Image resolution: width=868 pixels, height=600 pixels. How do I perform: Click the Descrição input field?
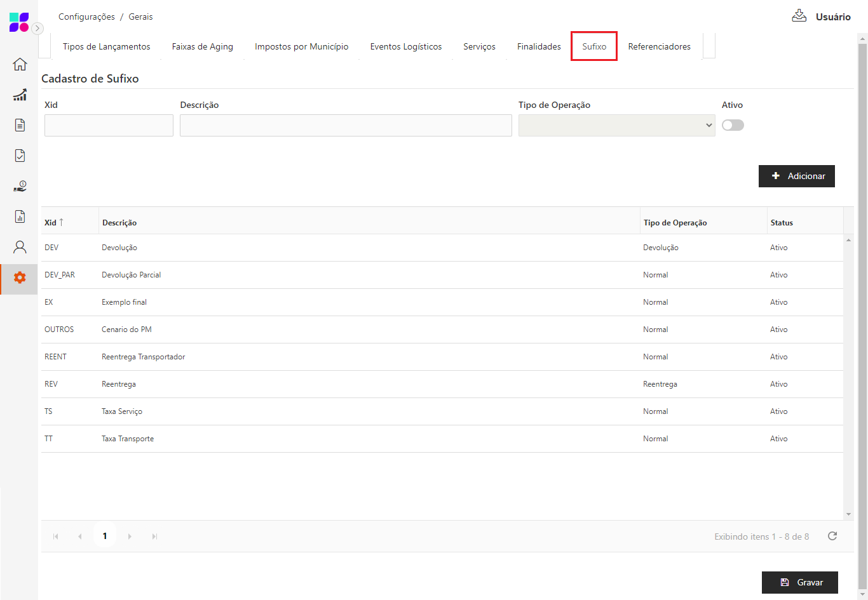tap(346, 125)
